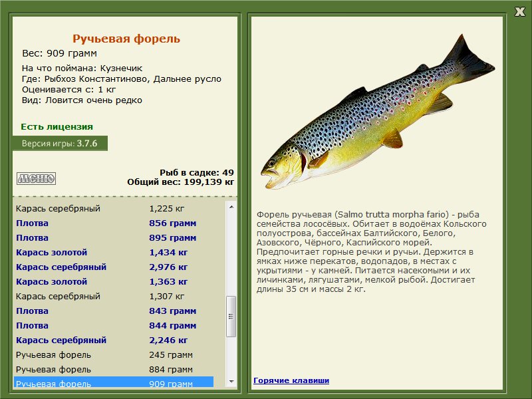The width and height of the screenshot is (532, 399).
Task: Click the fish list scroll up arrow
Action: pyautogui.click(x=231, y=207)
